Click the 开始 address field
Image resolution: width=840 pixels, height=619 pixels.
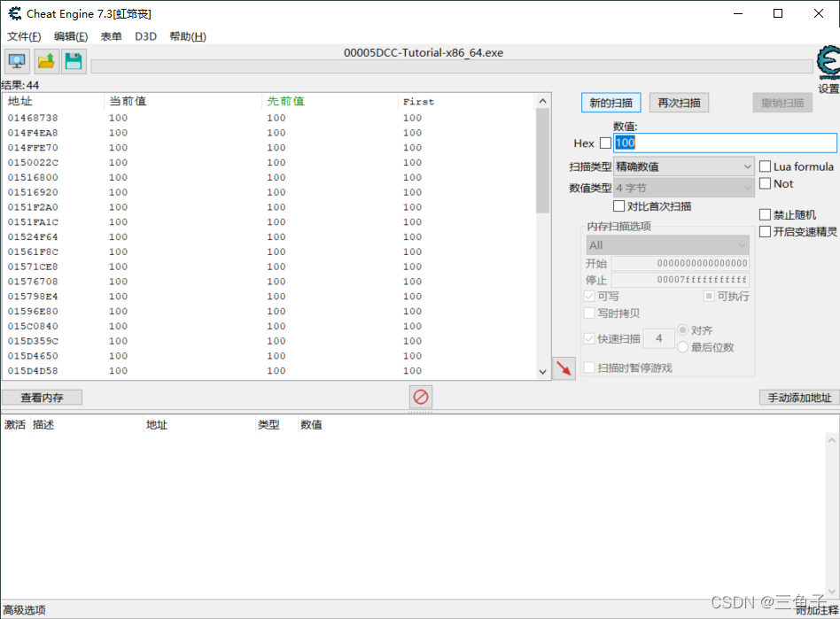coord(681,263)
